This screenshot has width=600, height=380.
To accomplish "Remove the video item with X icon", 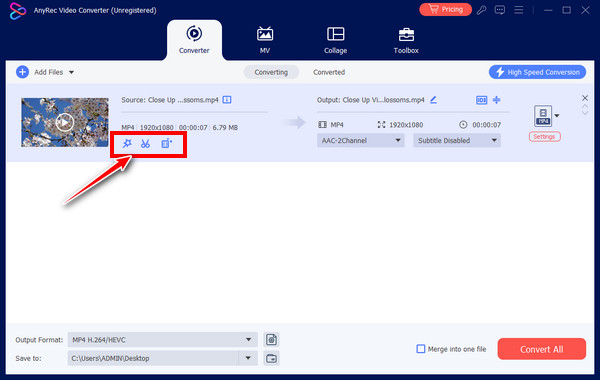I will click(585, 98).
